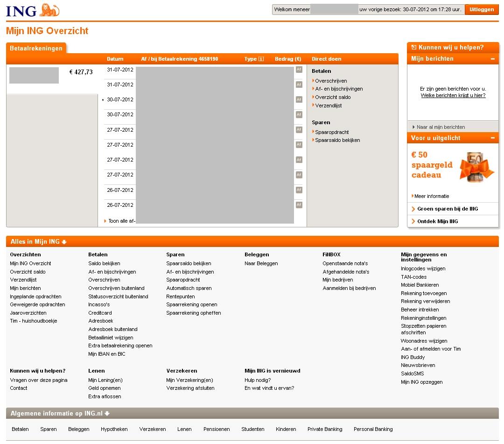The height and width of the screenshot is (444, 504).
Task: Click Spaarrekening opheffen
Action: click(x=194, y=313)
